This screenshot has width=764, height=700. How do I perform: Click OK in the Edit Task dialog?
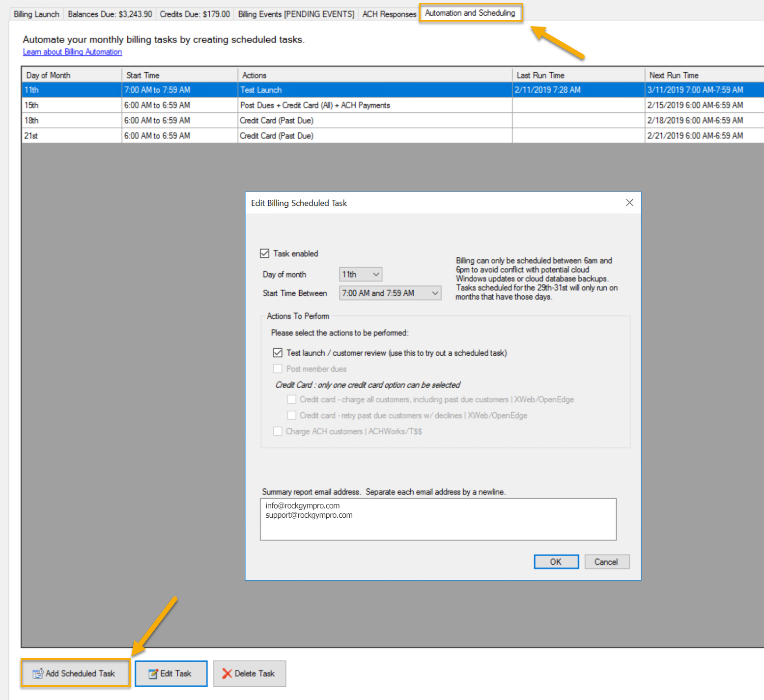click(556, 562)
